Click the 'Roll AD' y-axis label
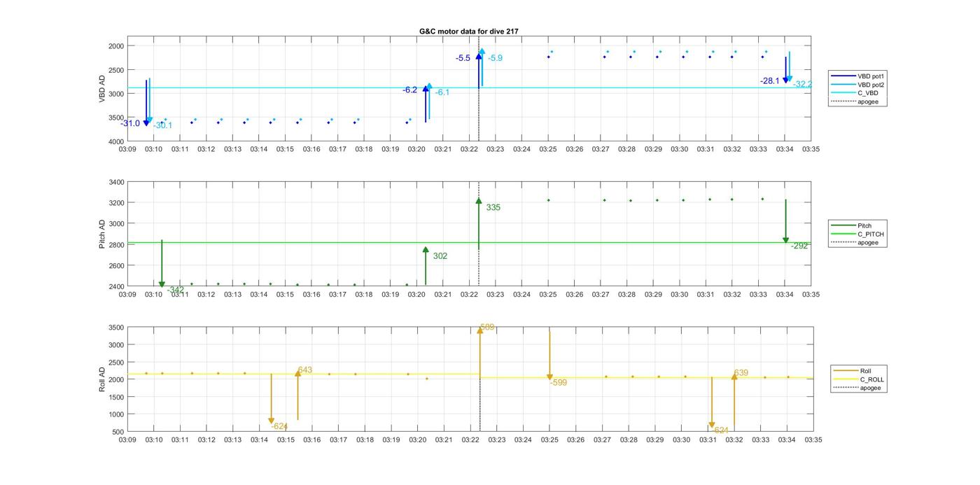Screen dimensions: 980x485 [102, 379]
